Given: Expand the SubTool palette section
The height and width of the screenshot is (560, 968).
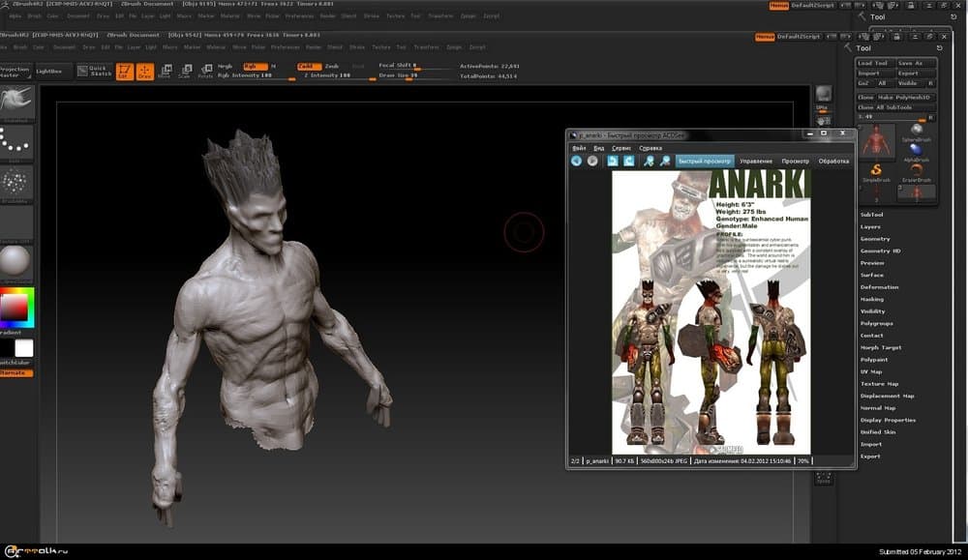Looking at the screenshot, I should (x=871, y=215).
